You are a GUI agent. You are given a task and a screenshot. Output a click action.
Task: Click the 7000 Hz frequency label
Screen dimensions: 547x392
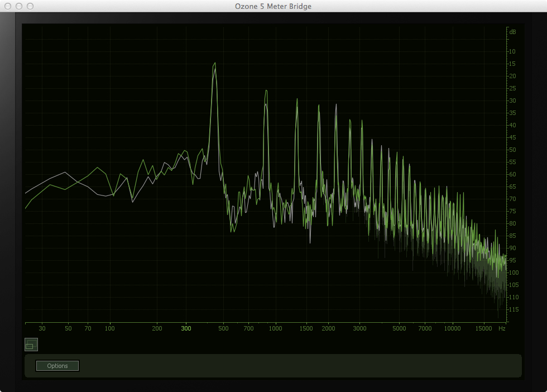coord(425,328)
